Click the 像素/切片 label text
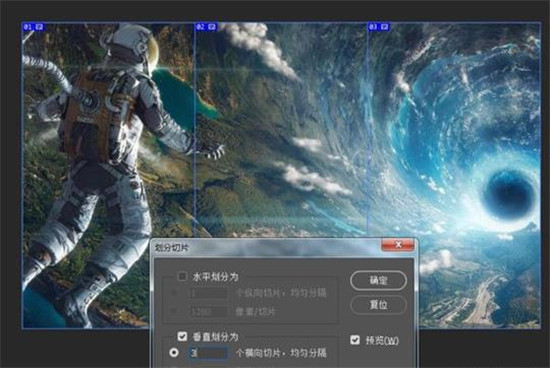The height and width of the screenshot is (368, 550). 256,312
